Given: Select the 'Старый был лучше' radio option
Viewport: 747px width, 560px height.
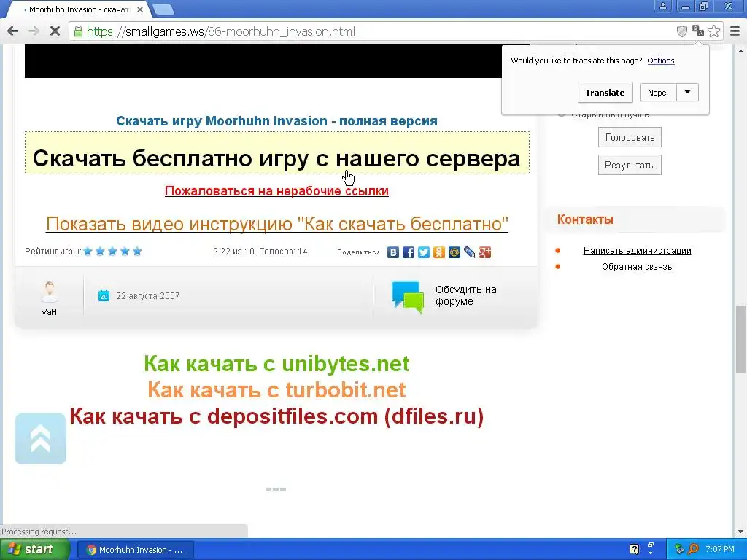Looking at the screenshot, I should pyautogui.click(x=562, y=114).
